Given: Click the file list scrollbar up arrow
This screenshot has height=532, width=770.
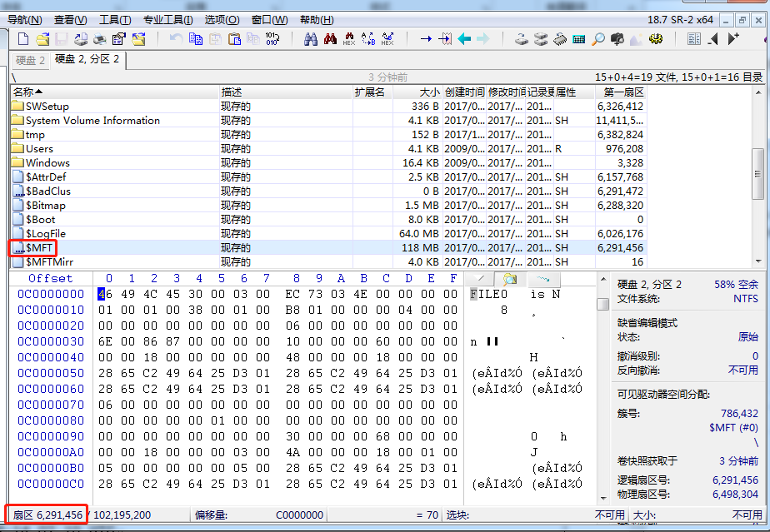Looking at the screenshot, I should 758,92.
